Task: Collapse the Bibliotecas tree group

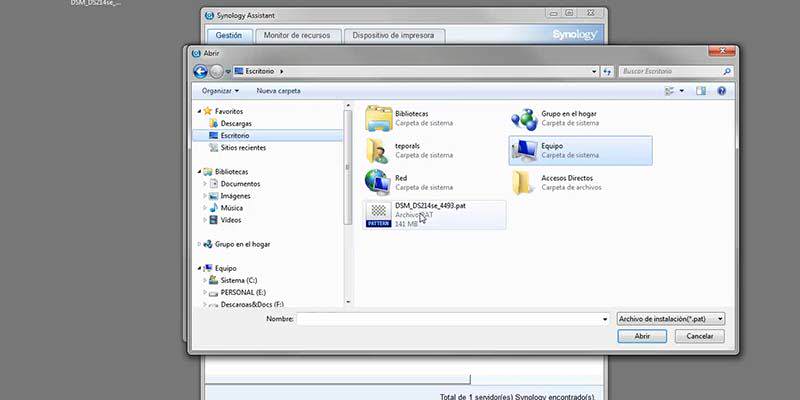Action: (x=199, y=172)
